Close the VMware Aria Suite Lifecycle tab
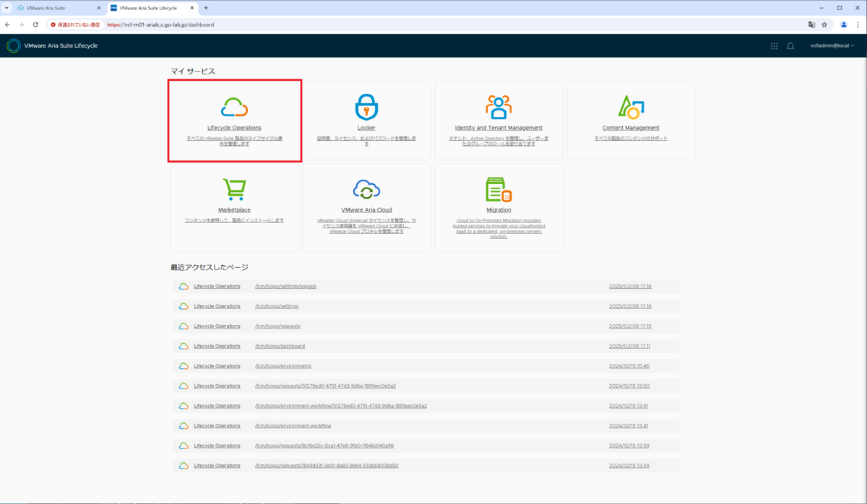Screen dimensions: 867x504 pyautogui.click(x=191, y=8)
